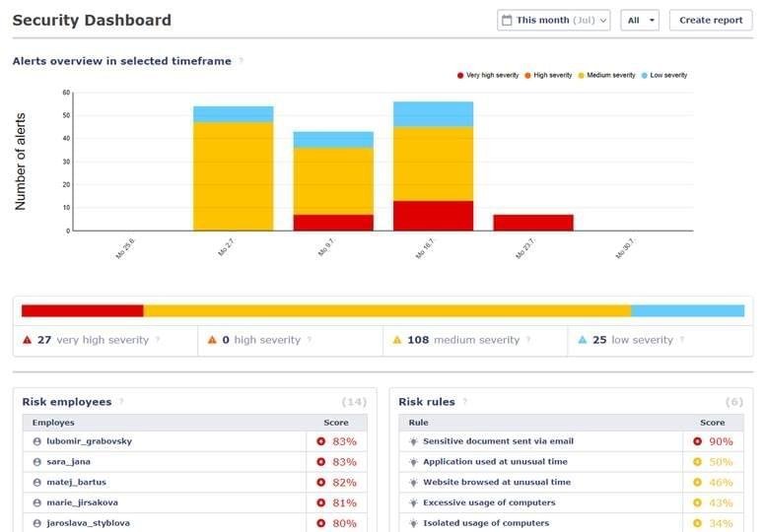This screenshot has width=765, height=532.
Task: Click the blue low severity triangle icon
Action: coord(582,340)
